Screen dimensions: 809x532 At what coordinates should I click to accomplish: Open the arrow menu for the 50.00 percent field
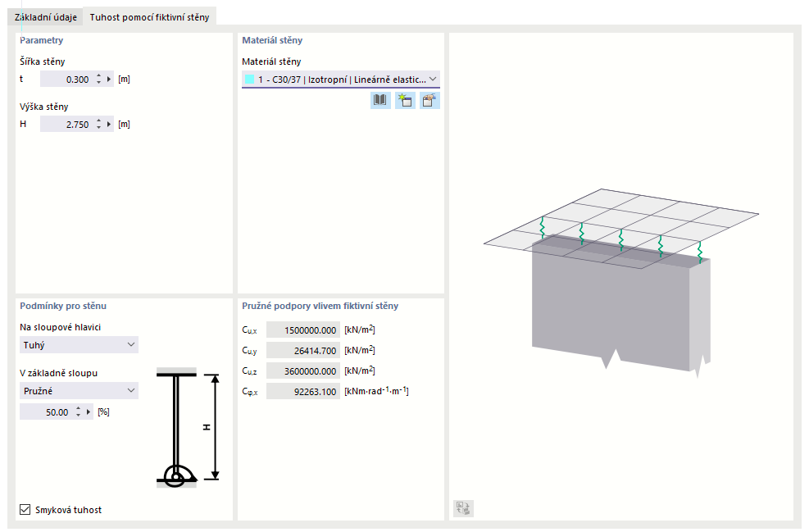coord(89,412)
